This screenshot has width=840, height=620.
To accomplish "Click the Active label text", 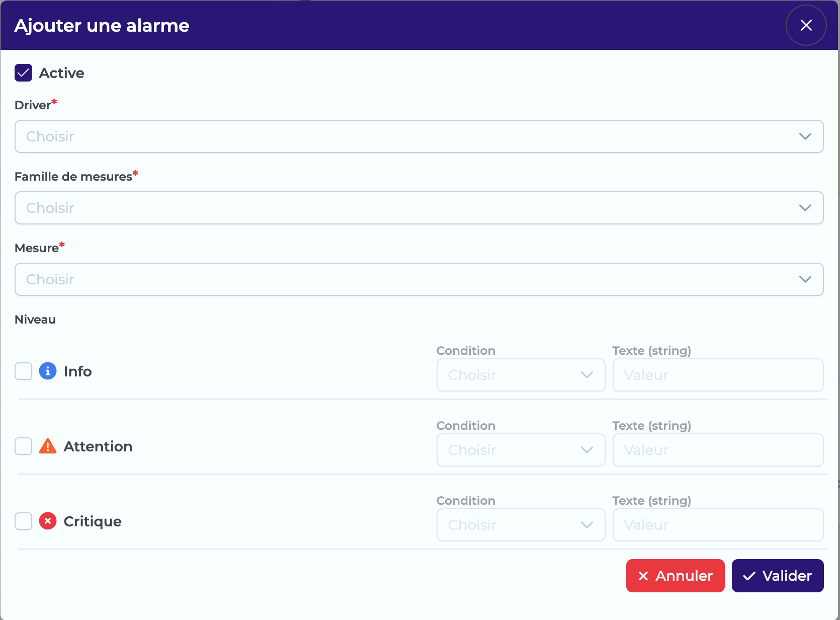I will click(61, 73).
